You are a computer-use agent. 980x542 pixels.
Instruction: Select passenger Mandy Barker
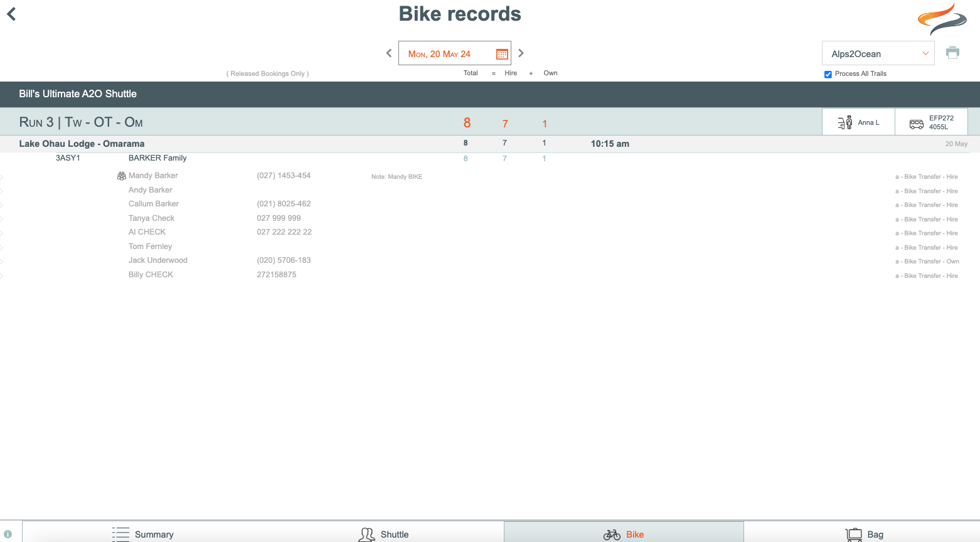point(153,176)
